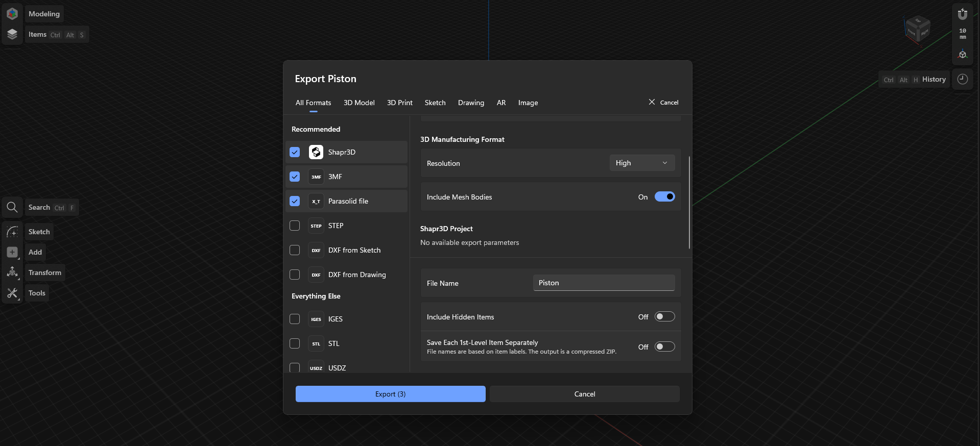Screen dimensions: 980x446
Task: Check the DXF from Sketch checkbox
Action: tap(295, 250)
